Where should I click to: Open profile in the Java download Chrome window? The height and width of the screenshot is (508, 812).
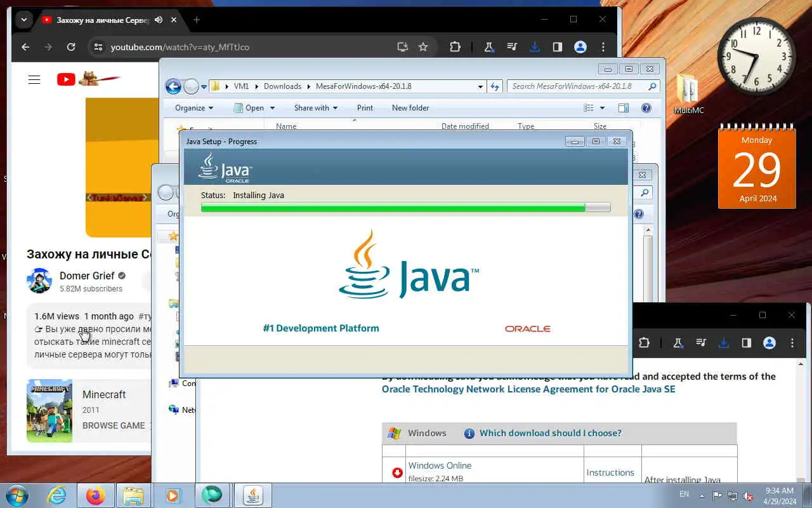[769, 343]
